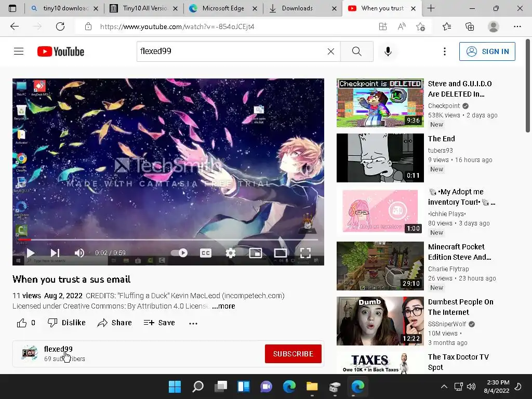Click the flexed99 channel avatar
This screenshot has width=532, height=399.
(x=30, y=353)
